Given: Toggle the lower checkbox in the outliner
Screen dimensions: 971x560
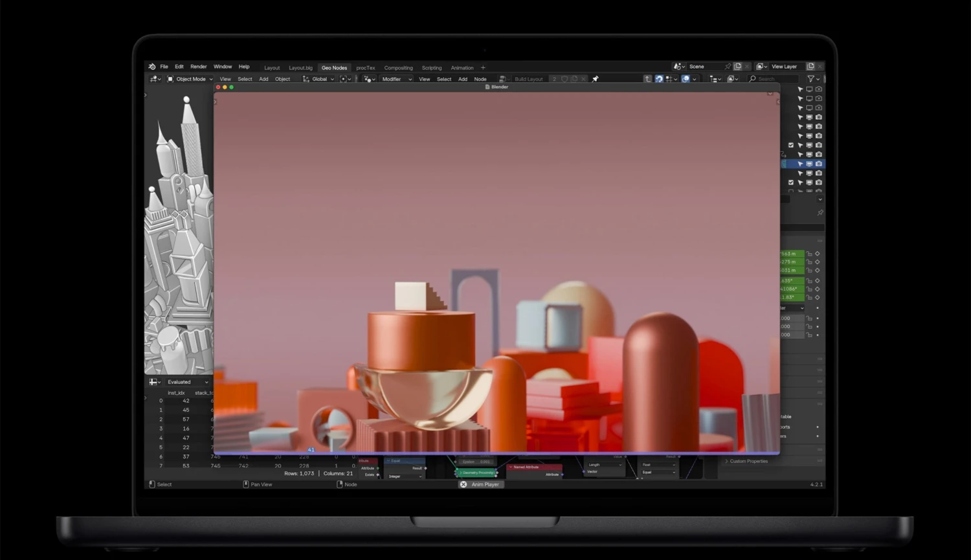Looking at the screenshot, I should [791, 183].
